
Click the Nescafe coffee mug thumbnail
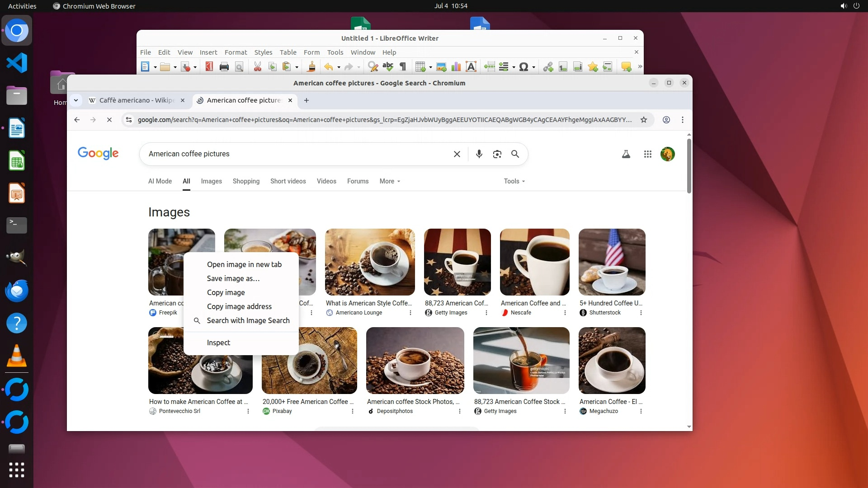tap(534, 262)
